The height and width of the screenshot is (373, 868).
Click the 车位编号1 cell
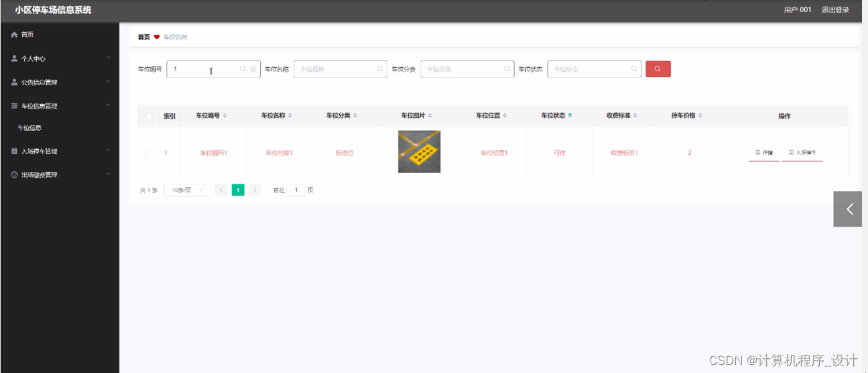click(214, 153)
